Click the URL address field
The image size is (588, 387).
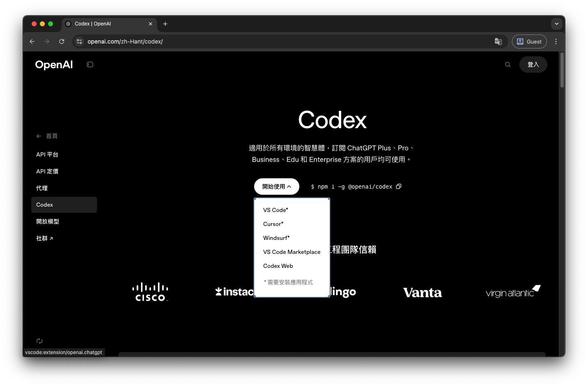pos(247,41)
